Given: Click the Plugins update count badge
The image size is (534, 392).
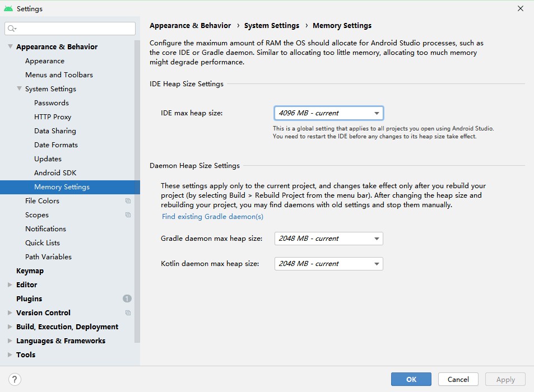Looking at the screenshot, I should point(127,299).
